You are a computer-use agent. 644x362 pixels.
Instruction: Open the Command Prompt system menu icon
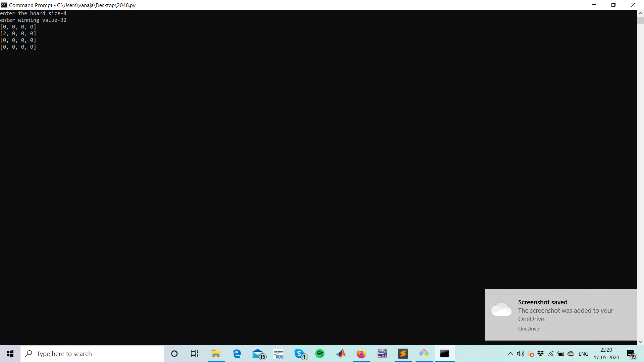click(x=4, y=5)
